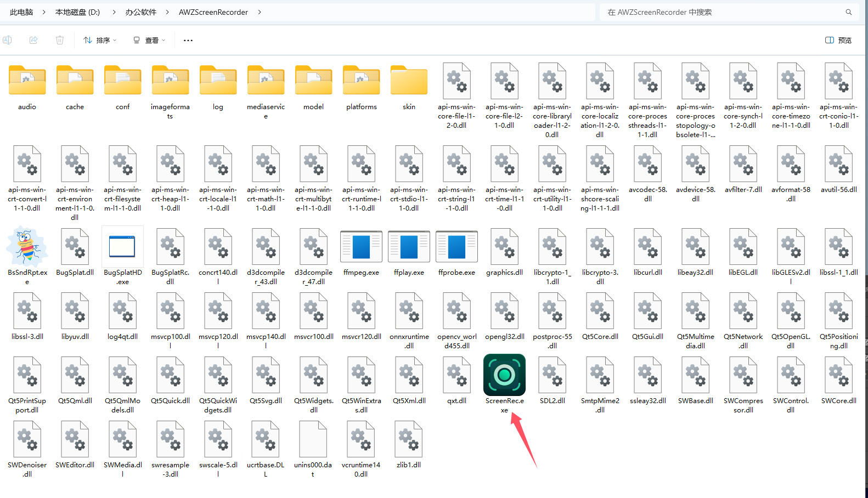Viewport: 868px width, 498px height.
Task: Select the SWCore.dll file icon
Action: tap(838, 375)
